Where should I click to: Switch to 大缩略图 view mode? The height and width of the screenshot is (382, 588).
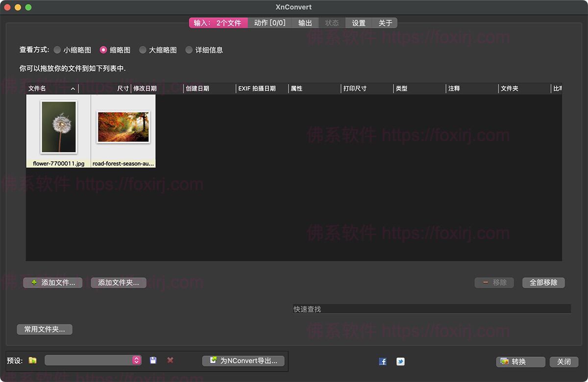pyautogui.click(x=143, y=49)
